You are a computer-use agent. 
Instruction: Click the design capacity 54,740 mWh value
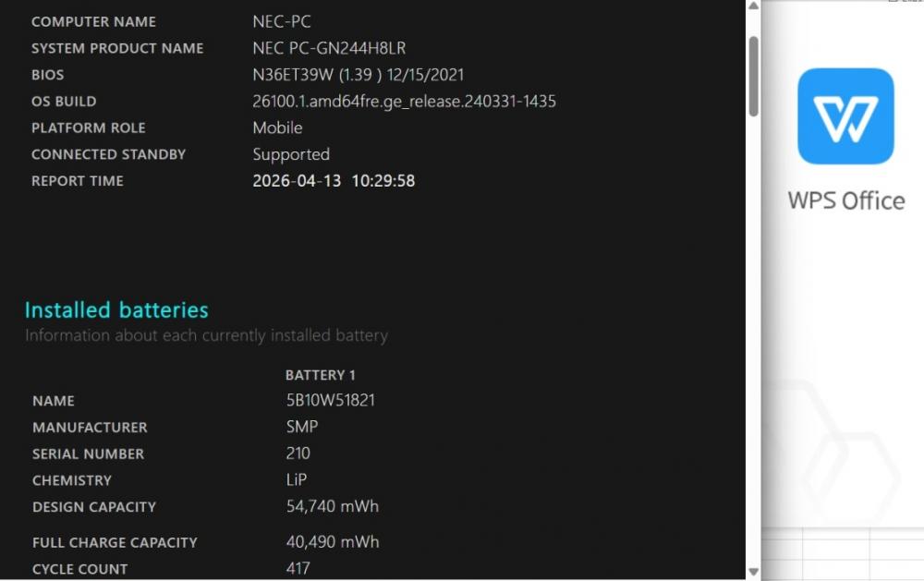(x=332, y=506)
